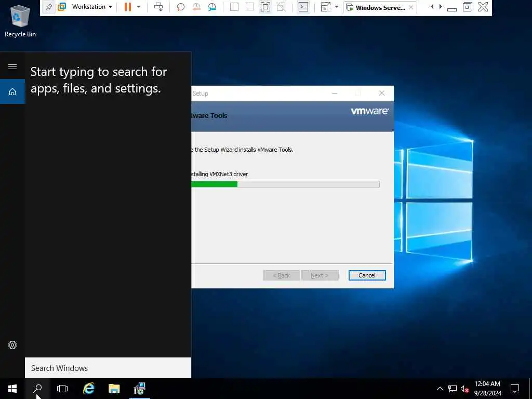This screenshot has width=532, height=399.
Task: Show hidden system tray icons
Action: (440, 389)
